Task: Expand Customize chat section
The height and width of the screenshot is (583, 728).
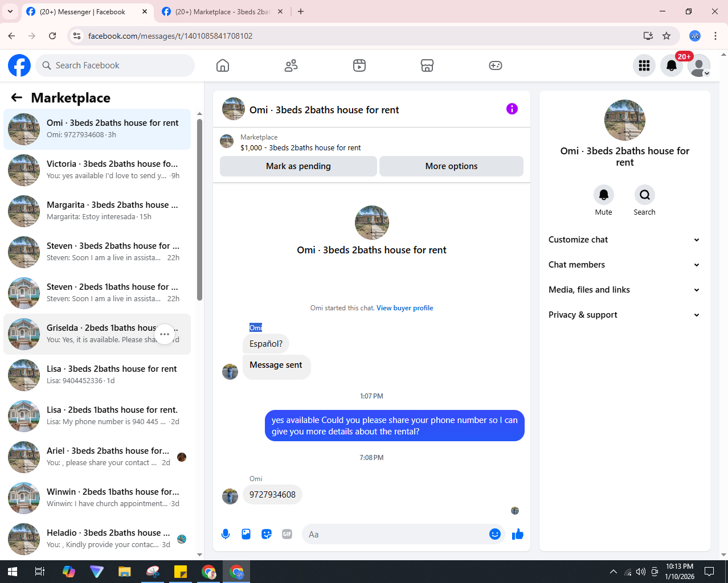Action: tap(624, 240)
